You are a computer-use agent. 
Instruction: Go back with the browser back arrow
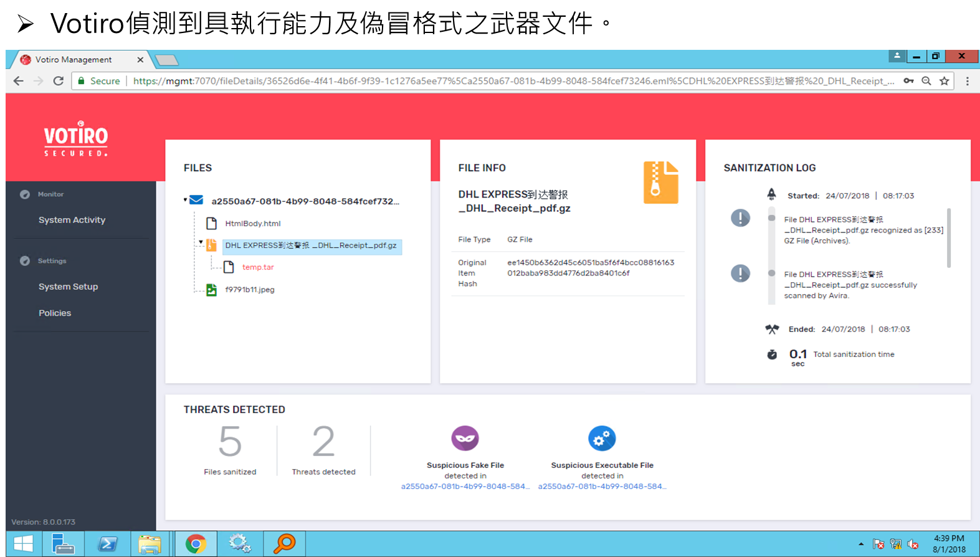pyautogui.click(x=18, y=81)
